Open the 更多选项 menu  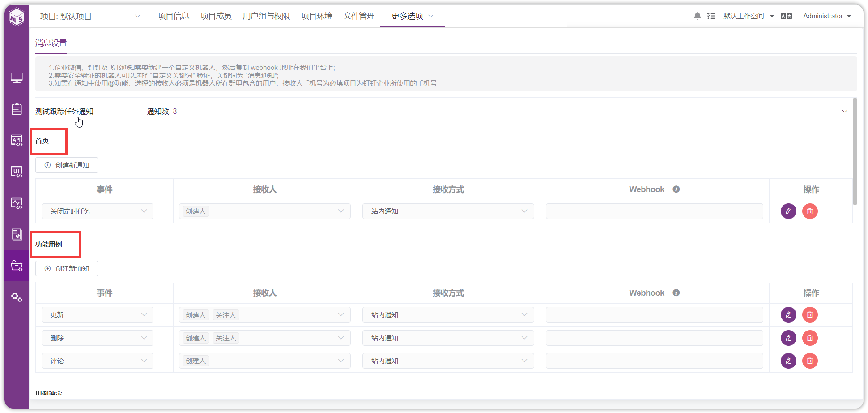point(412,16)
